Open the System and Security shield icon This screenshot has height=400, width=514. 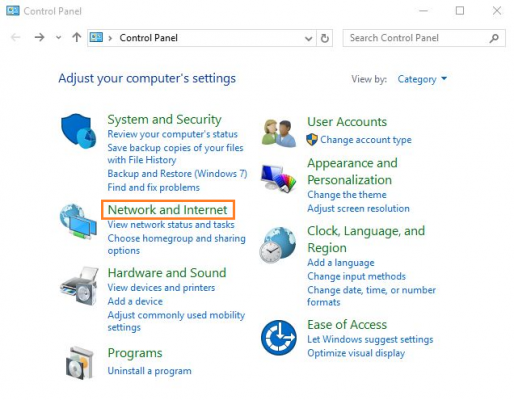tap(79, 131)
